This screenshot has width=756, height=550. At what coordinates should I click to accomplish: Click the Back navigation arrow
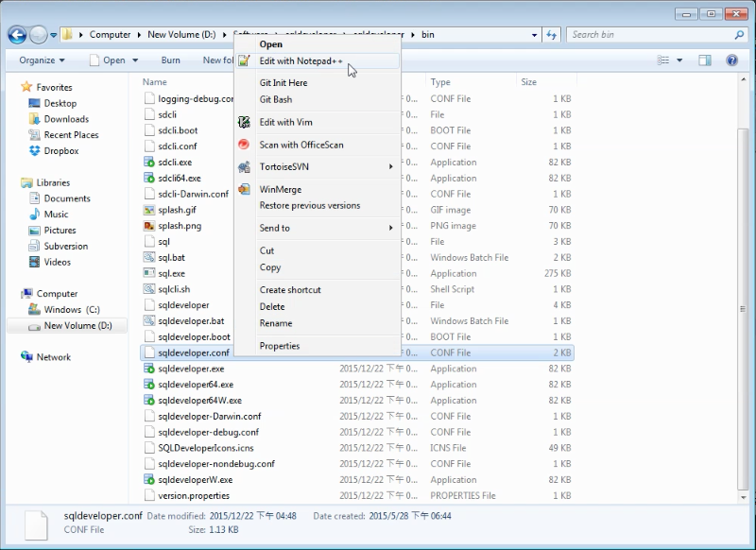(x=17, y=35)
